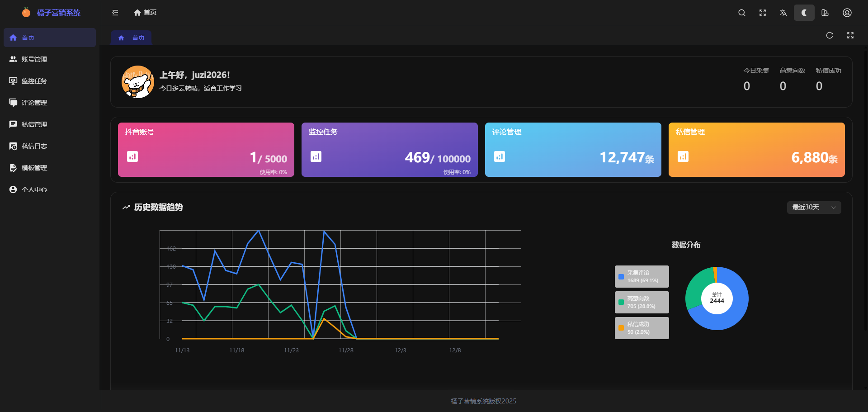Open 账号管理 in the sidebar
868x412 pixels.
pos(34,59)
